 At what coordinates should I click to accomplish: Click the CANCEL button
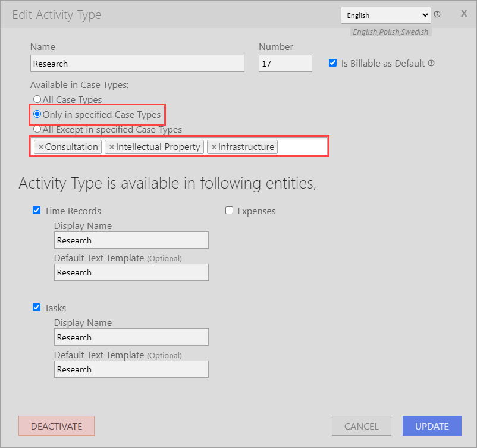coord(362,426)
